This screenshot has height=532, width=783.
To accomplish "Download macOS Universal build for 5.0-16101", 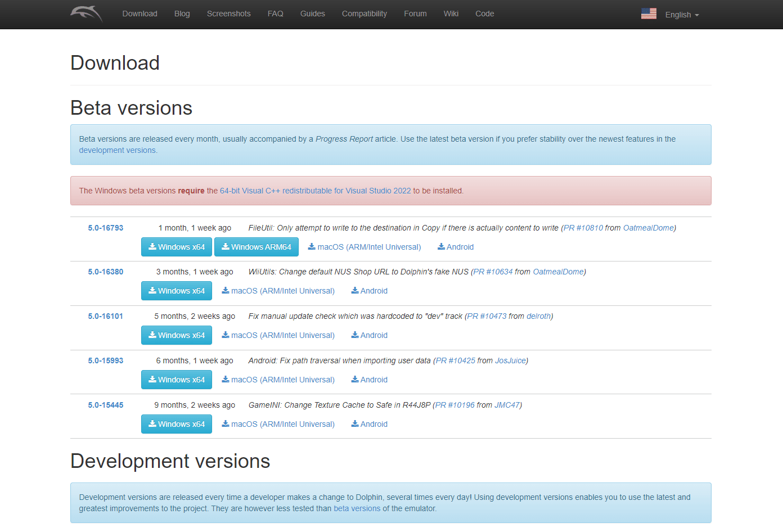I will click(278, 335).
